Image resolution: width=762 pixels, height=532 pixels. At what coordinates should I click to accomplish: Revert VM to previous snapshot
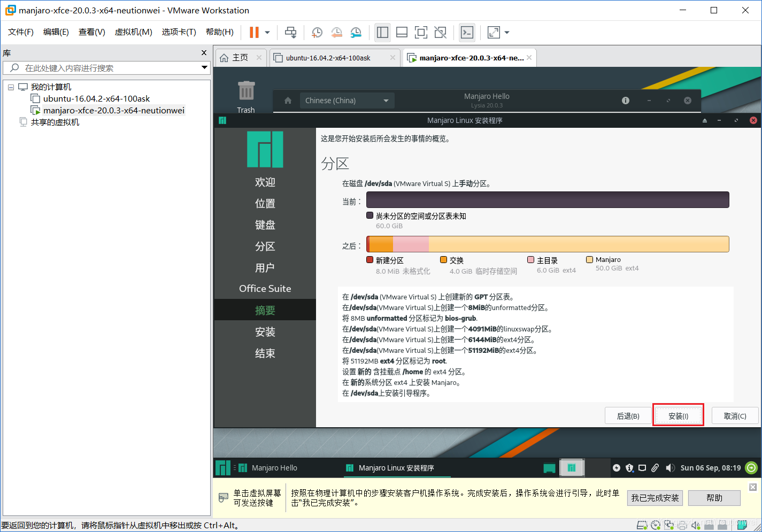point(336,33)
